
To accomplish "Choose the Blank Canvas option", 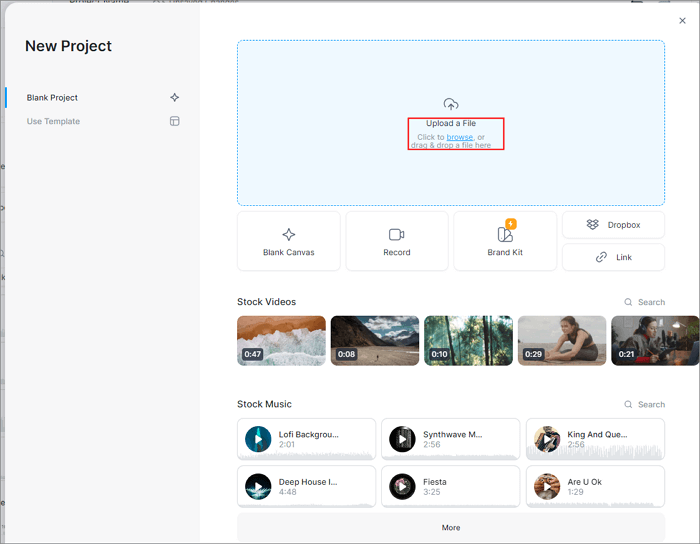I will coord(289,241).
